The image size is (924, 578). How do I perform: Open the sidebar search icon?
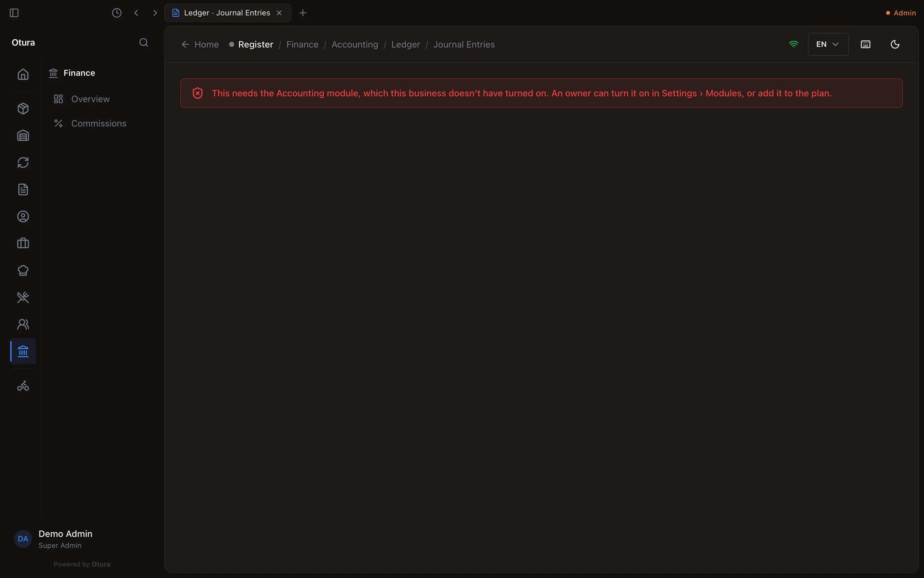point(143,42)
